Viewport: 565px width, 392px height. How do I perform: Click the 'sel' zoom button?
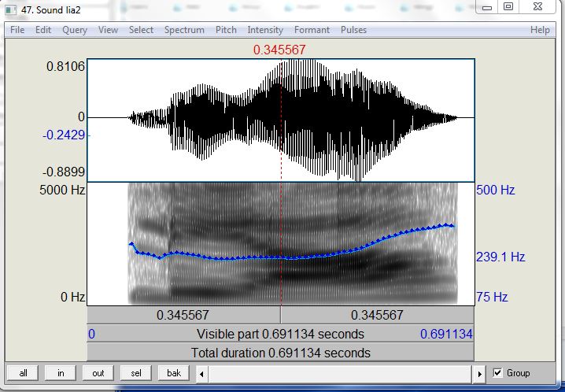[x=136, y=373]
